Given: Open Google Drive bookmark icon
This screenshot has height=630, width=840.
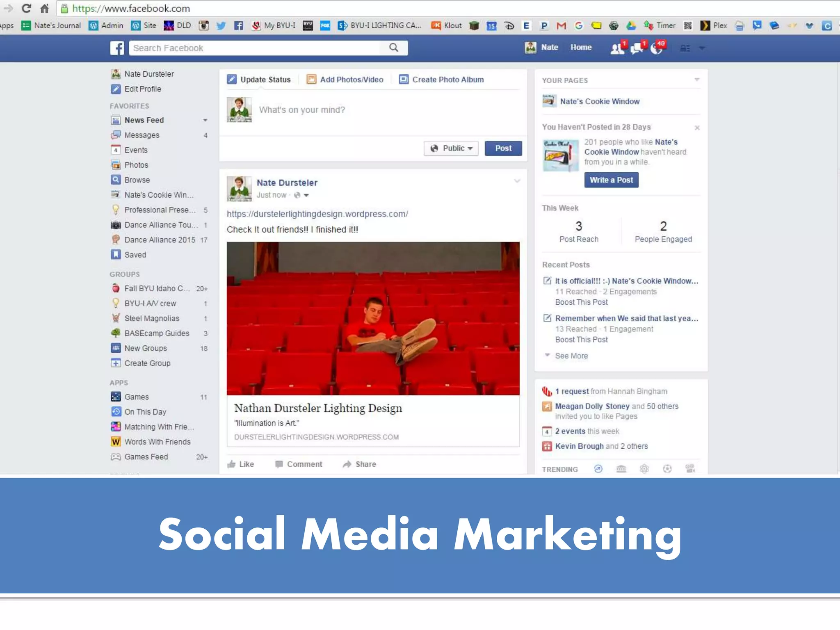Looking at the screenshot, I should pos(631,25).
